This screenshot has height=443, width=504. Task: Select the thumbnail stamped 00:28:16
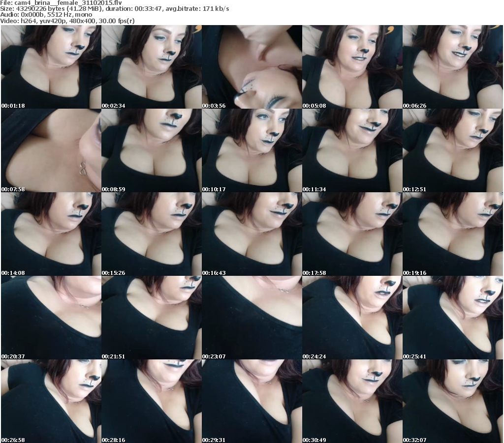click(152, 401)
